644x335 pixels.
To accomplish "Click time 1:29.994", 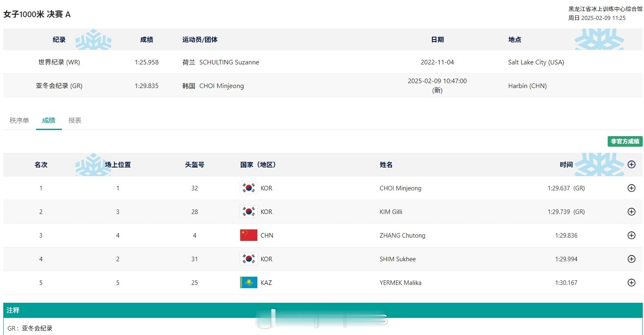I will coord(566,259).
